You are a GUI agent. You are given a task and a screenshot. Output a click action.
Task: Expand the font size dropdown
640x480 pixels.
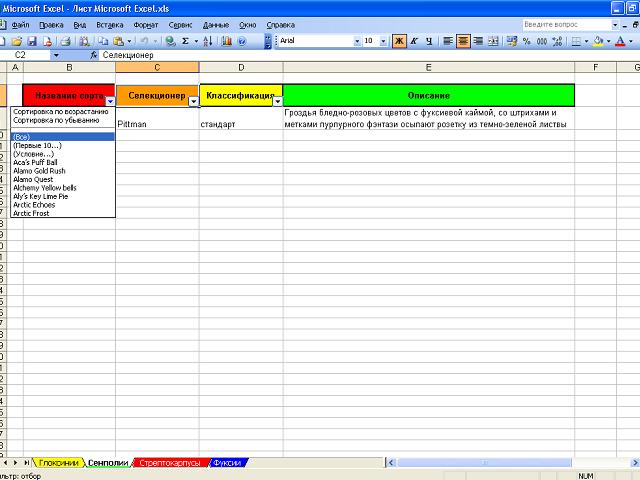[x=383, y=41]
